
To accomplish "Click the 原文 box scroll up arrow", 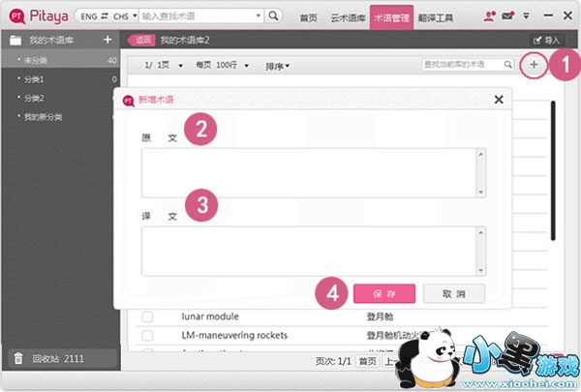I will pyautogui.click(x=481, y=154).
